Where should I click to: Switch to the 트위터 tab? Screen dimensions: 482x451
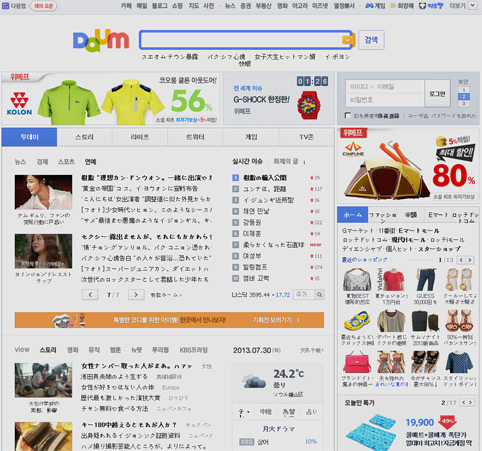click(195, 137)
